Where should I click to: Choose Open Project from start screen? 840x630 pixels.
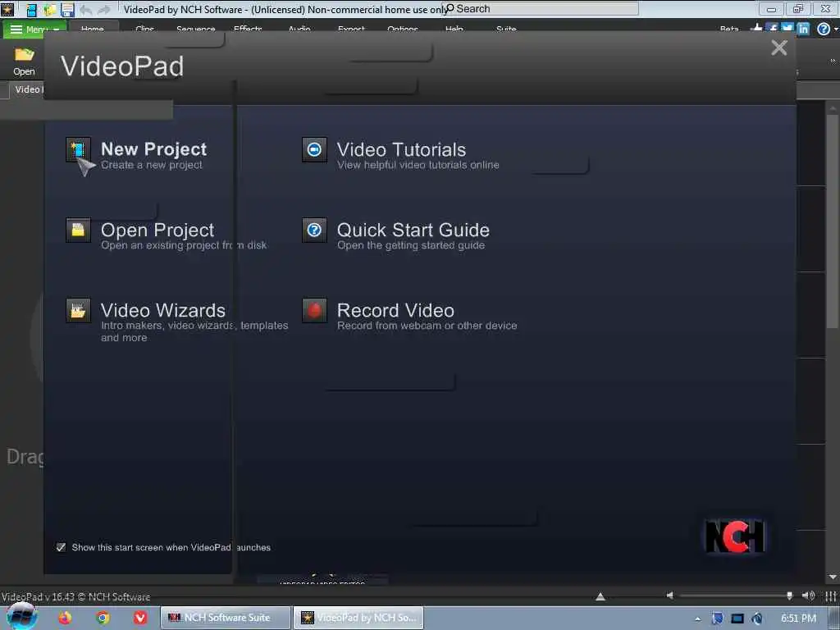[x=157, y=230]
